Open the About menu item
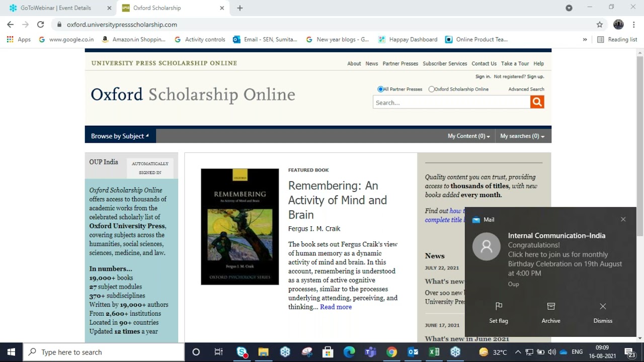 (x=354, y=63)
